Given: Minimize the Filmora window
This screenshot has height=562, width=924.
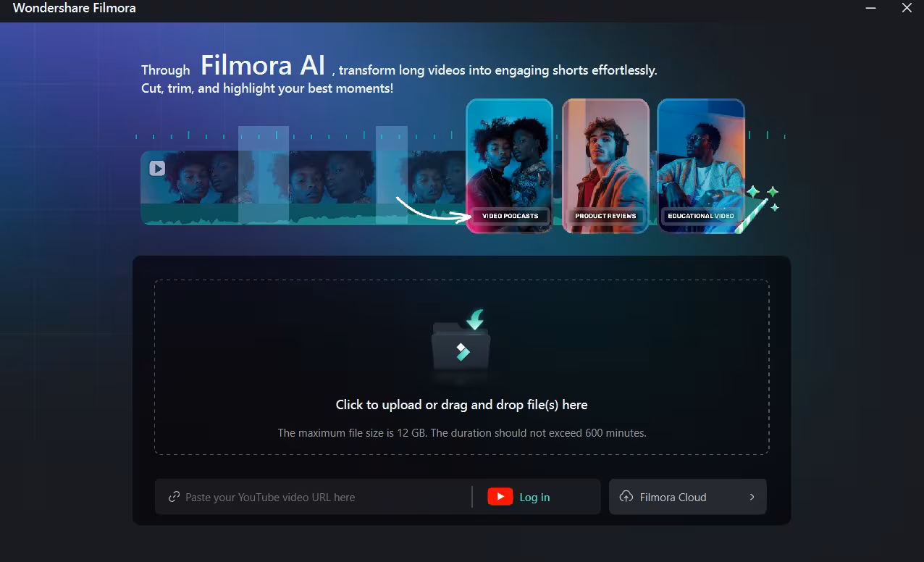Looking at the screenshot, I should (870, 8).
